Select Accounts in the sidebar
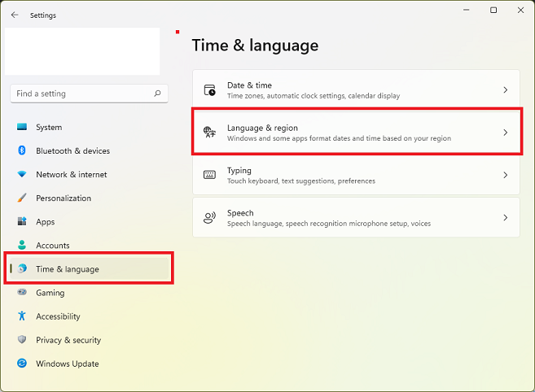Screen dimensions: 535x392 point(90,245)
